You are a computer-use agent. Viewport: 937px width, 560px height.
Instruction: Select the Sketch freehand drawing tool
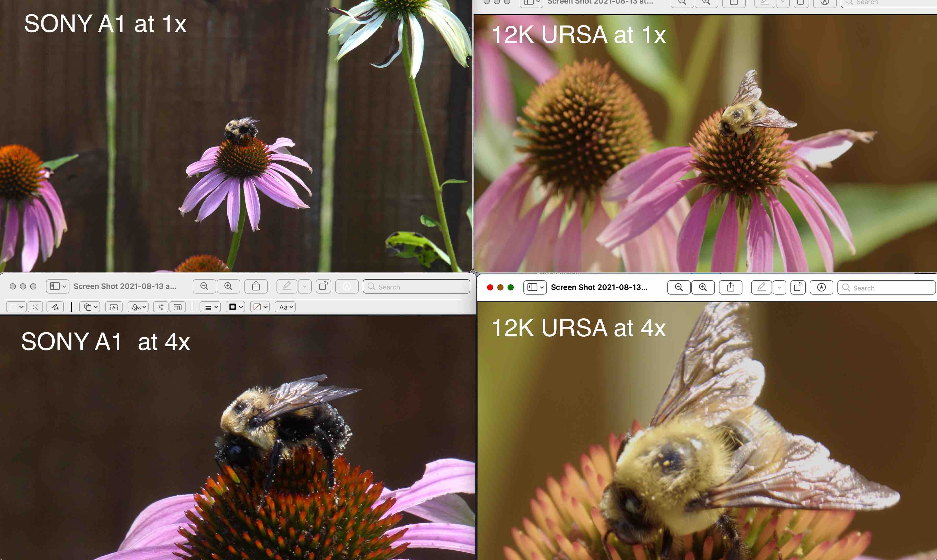coord(55,307)
